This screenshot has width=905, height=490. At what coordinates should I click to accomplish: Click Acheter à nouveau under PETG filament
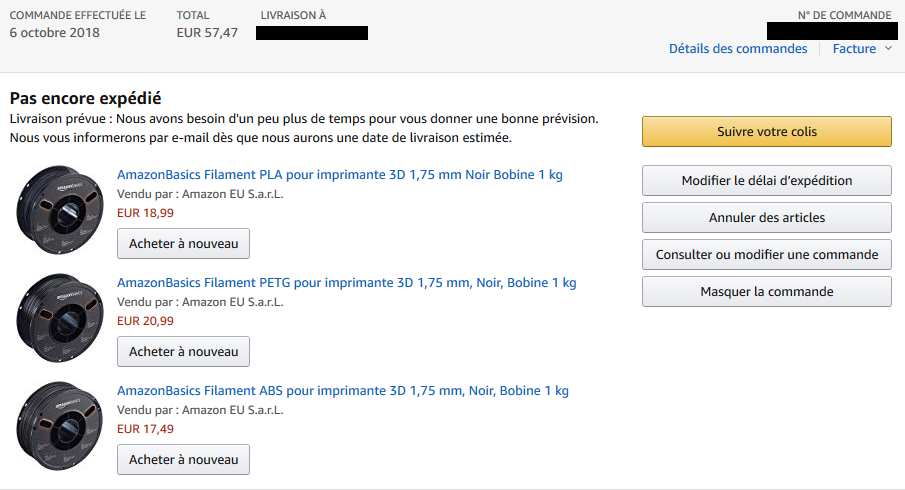point(184,352)
